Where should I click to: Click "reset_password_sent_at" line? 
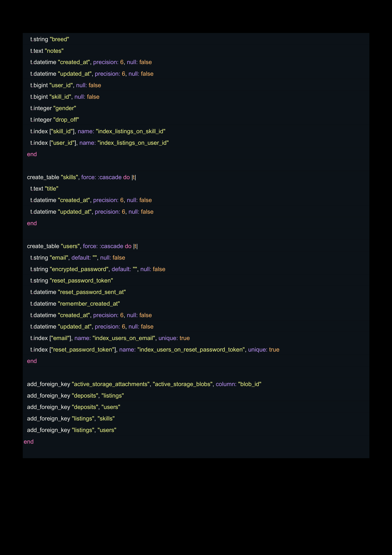tap(78, 292)
